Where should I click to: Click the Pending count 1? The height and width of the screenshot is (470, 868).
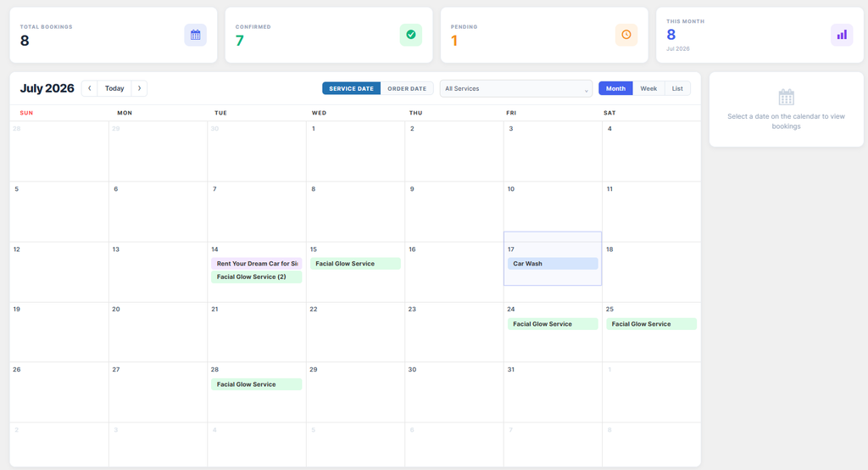click(x=454, y=41)
